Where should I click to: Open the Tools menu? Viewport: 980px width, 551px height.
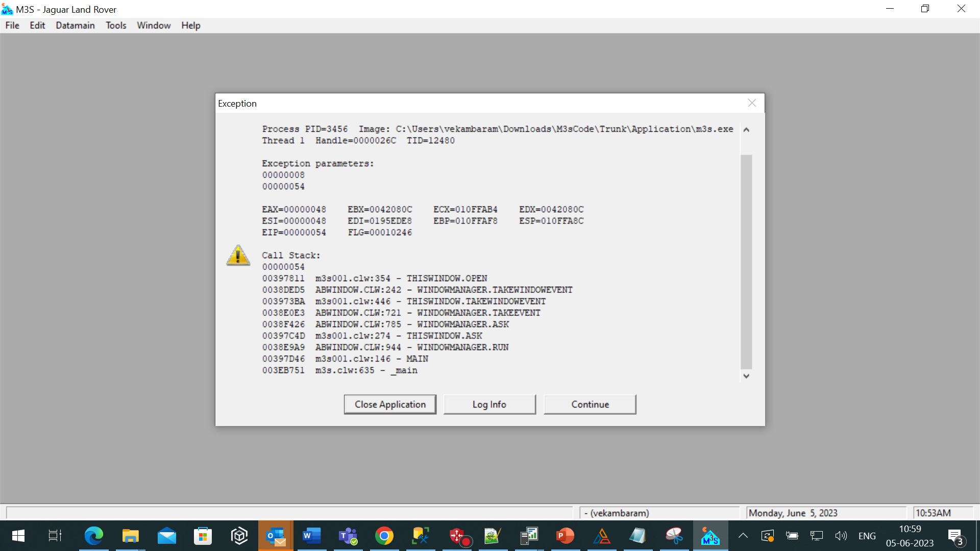pos(116,26)
